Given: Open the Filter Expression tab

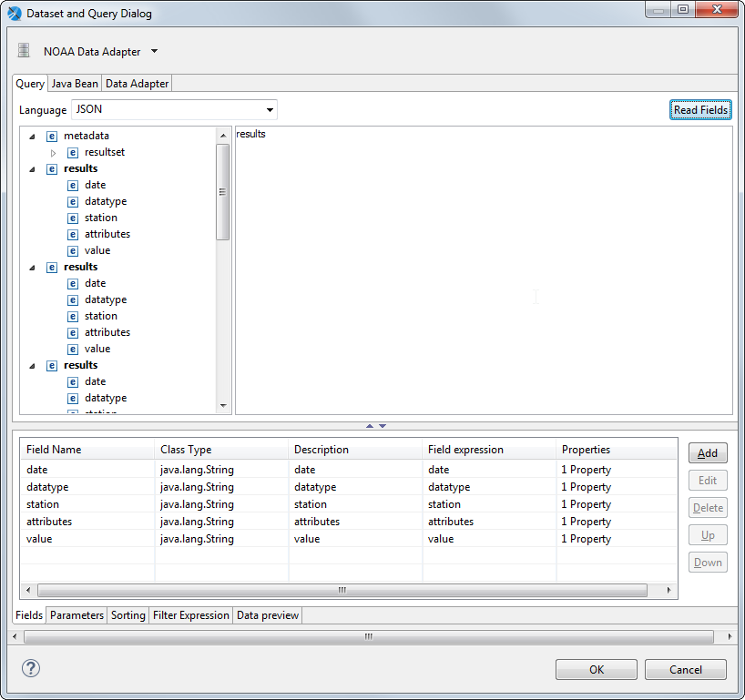Looking at the screenshot, I should pos(191,615).
